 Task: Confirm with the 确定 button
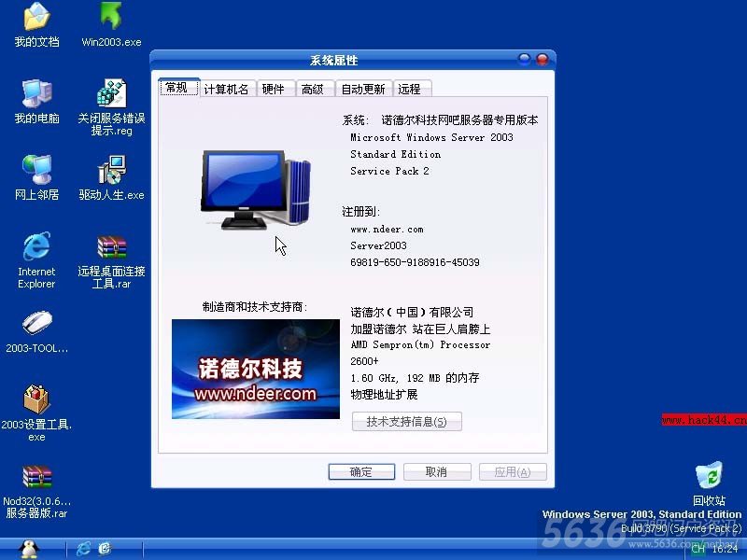(x=361, y=472)
